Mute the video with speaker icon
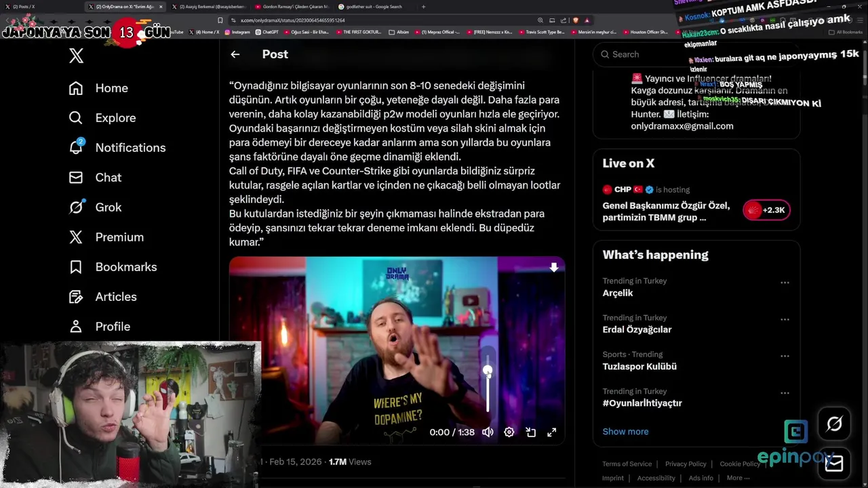This screenshot has height=488, width=868. point(488,432)
